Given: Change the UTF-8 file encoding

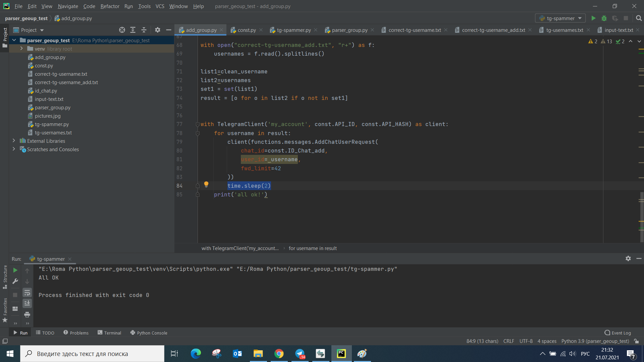Looking at the screenshot, I should tap(526, 341).
